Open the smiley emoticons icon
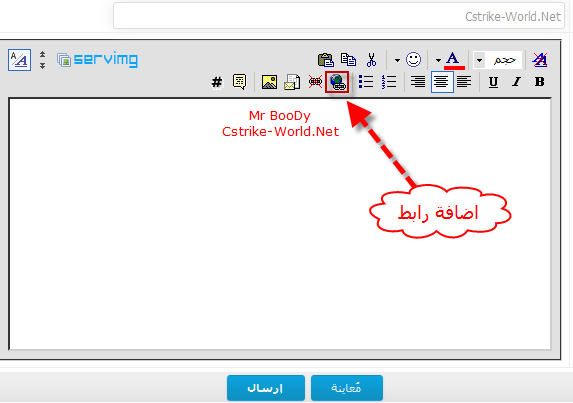This screenshot has height=403, width=573. pyautogui.click(x=413, y=60)
